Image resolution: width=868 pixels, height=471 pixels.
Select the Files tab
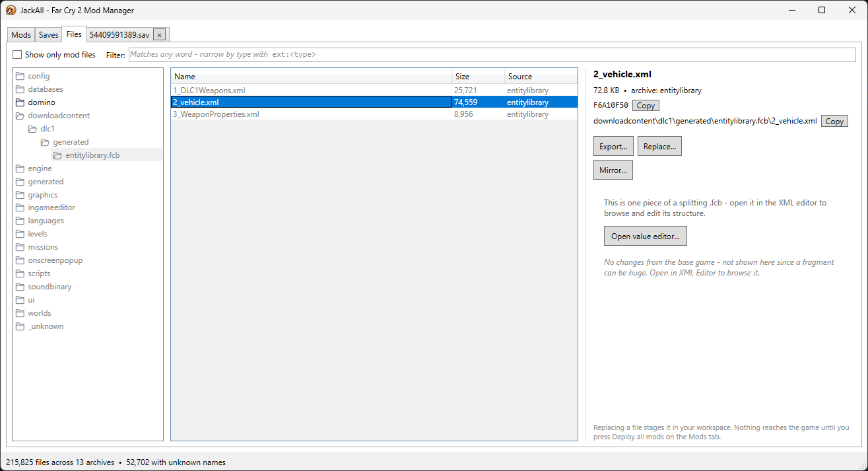click(74, 34)
